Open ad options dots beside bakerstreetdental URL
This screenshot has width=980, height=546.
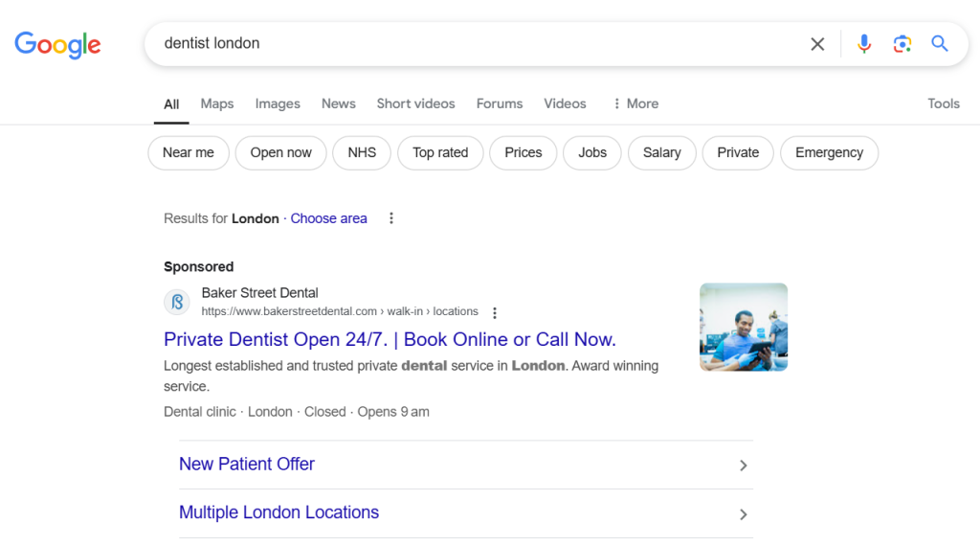point(495,312)
